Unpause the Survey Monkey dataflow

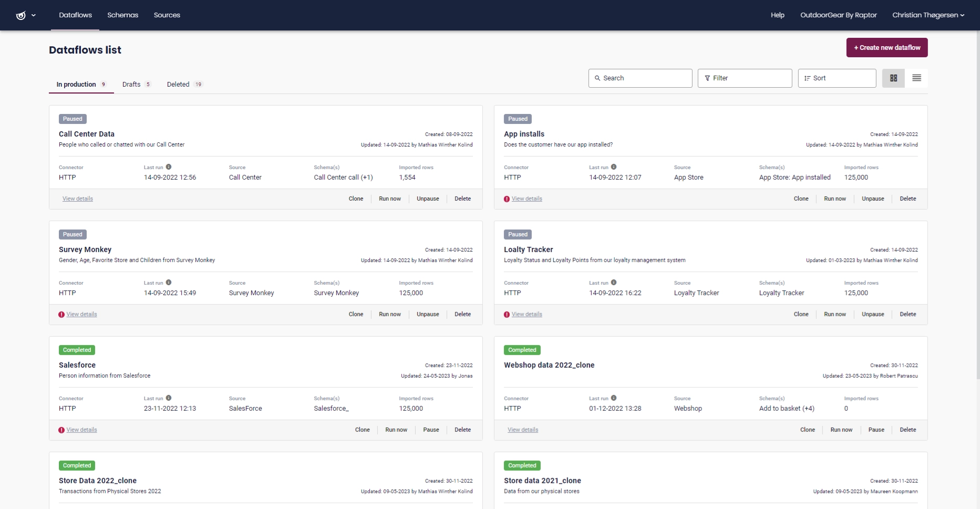coord(428,315)
